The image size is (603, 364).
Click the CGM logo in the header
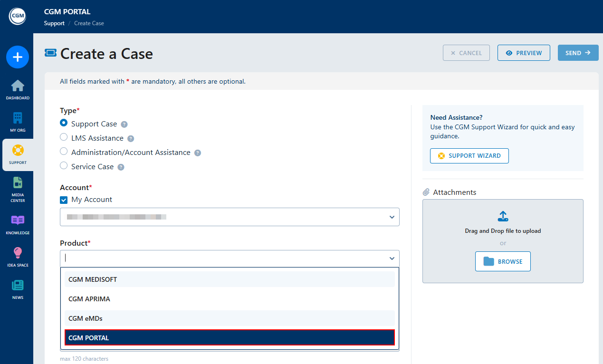[17, 16]
